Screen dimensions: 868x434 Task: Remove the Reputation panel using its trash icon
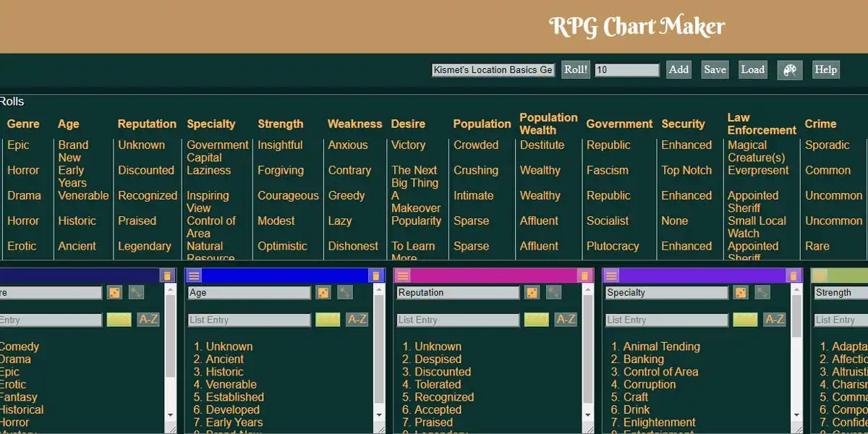[584, 276]
